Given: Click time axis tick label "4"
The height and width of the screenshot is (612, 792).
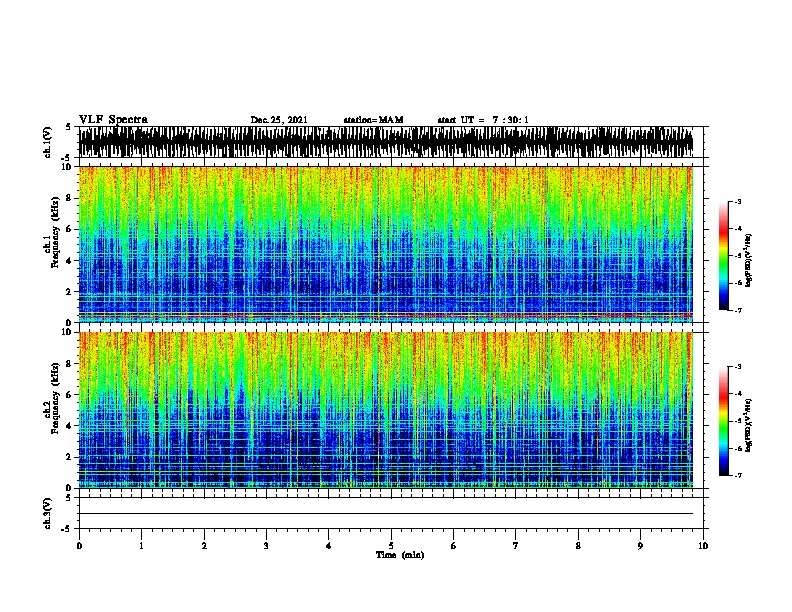Looking at the screenshot, I should (x=329, y=546).
